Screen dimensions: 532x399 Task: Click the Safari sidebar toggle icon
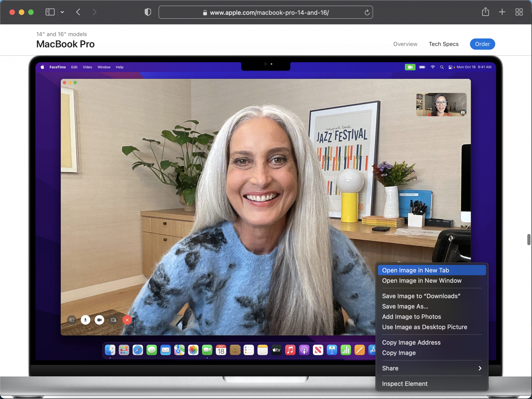[x=50, y=12]
